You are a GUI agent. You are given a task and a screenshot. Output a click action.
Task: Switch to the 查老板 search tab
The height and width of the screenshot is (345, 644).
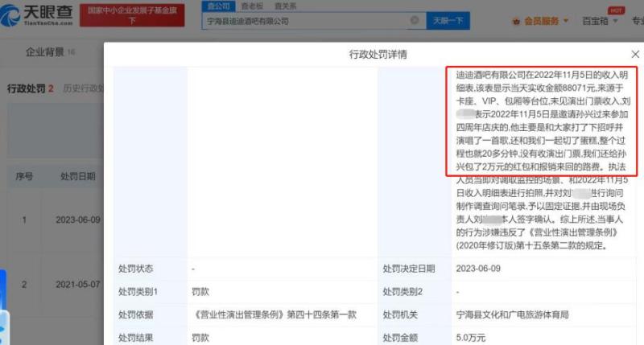[x=252, y=6]
